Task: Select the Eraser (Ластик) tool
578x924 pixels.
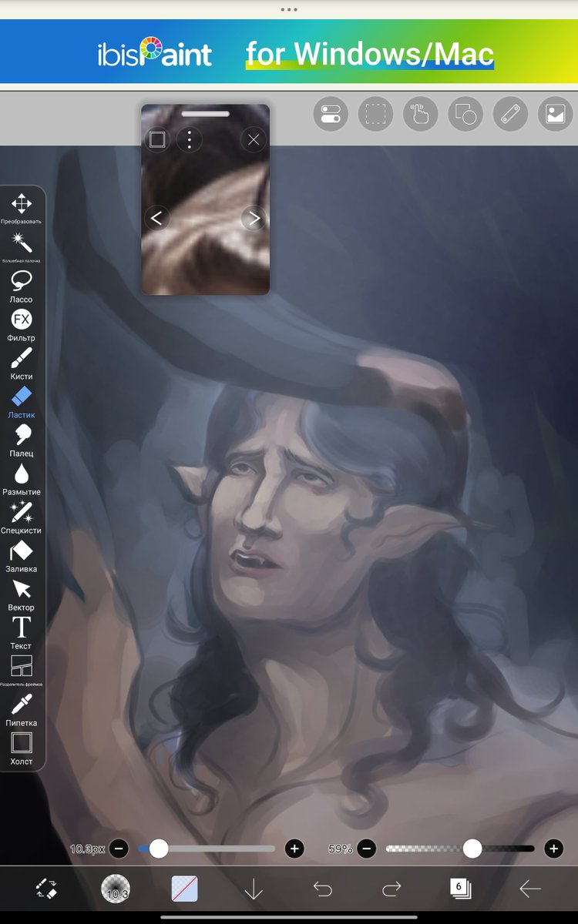Action: point(22,401)
